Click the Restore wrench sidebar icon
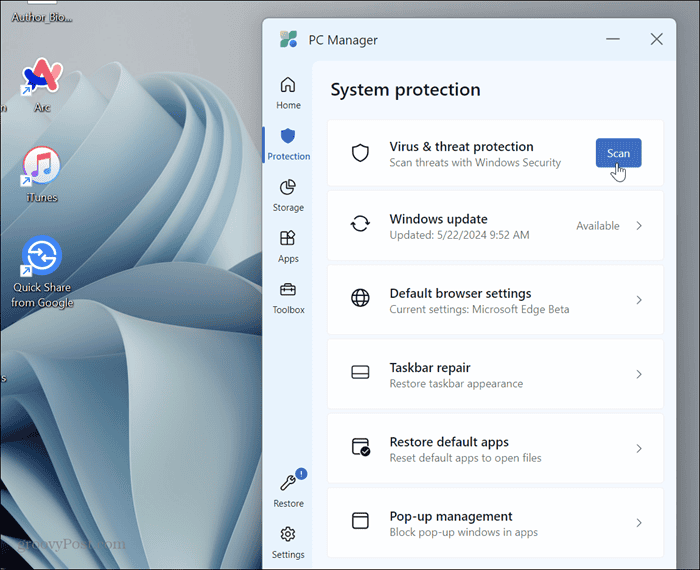Viewport: 700px width, 570px height. tap(288, 482)
